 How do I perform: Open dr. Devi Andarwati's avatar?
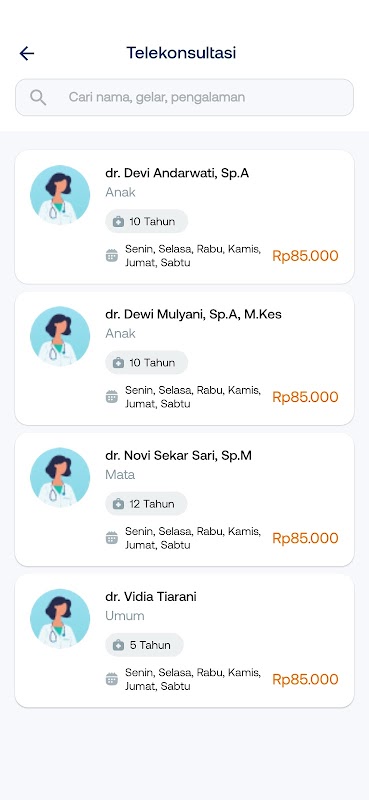60,195
